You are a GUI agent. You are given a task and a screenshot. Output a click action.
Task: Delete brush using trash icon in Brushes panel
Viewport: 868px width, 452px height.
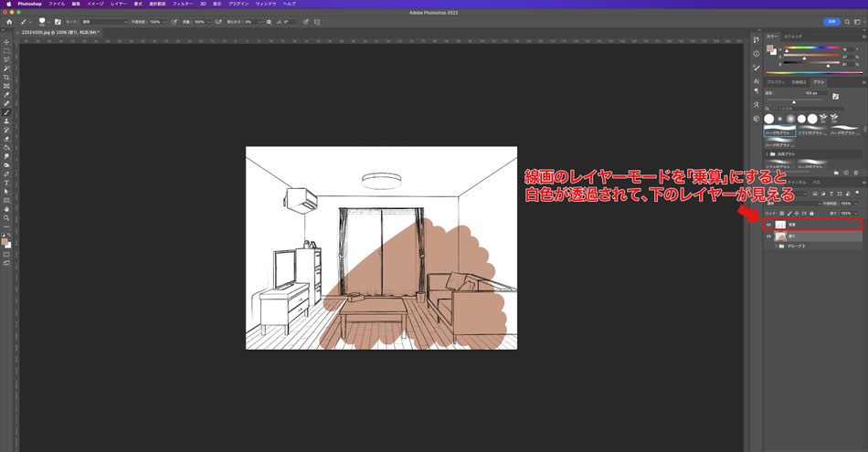(856, 173)
